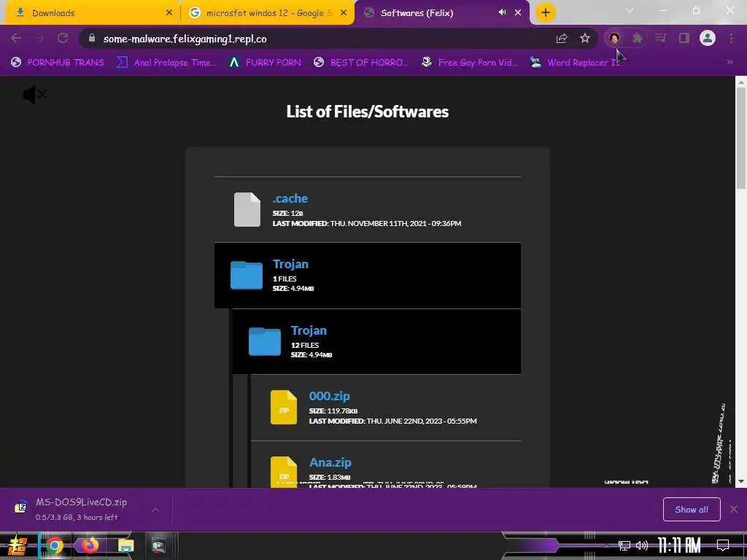Image resolution: width=747 pixels, height=560 pixels.
Task: Click the 11:11 AM taskbar clock
Action: (x=680, y=545)
